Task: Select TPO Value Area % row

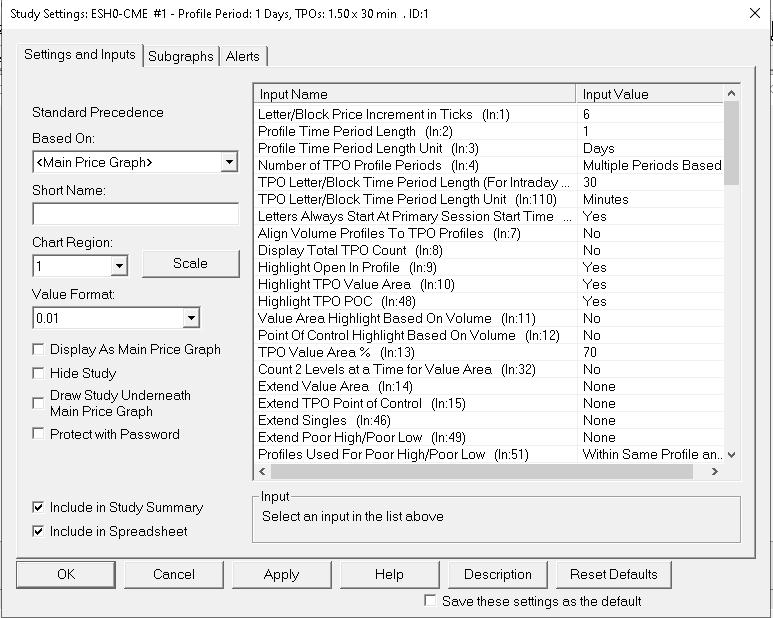Action: [x=489, y=352]
